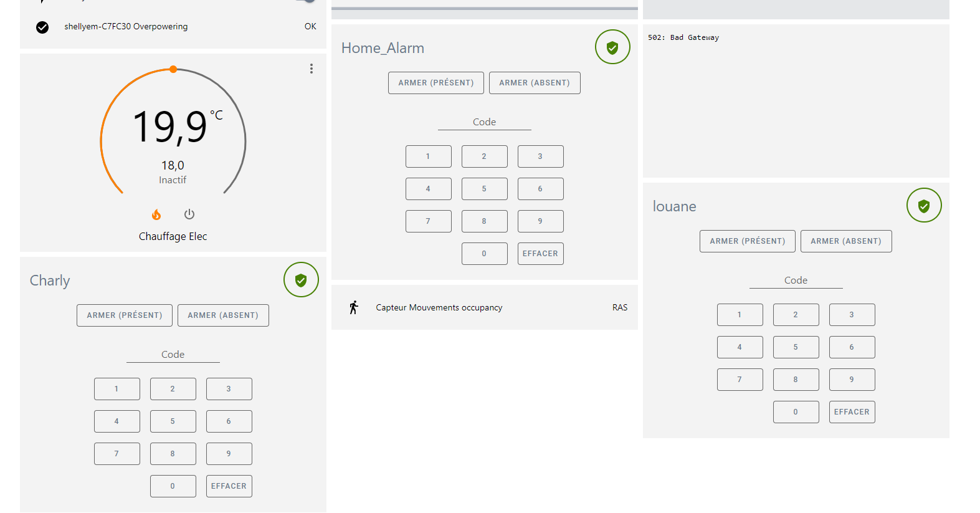Viewport: 980px width, 513px height.
Task: Select heat mode flame icon
Action: pyautogui.click(x=156, y=214)
